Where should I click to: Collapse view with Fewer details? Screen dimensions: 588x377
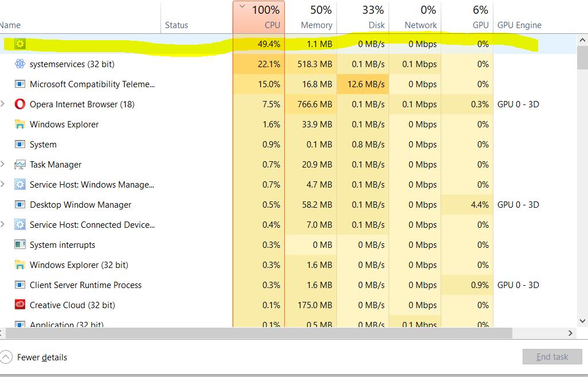click(34, 357)
